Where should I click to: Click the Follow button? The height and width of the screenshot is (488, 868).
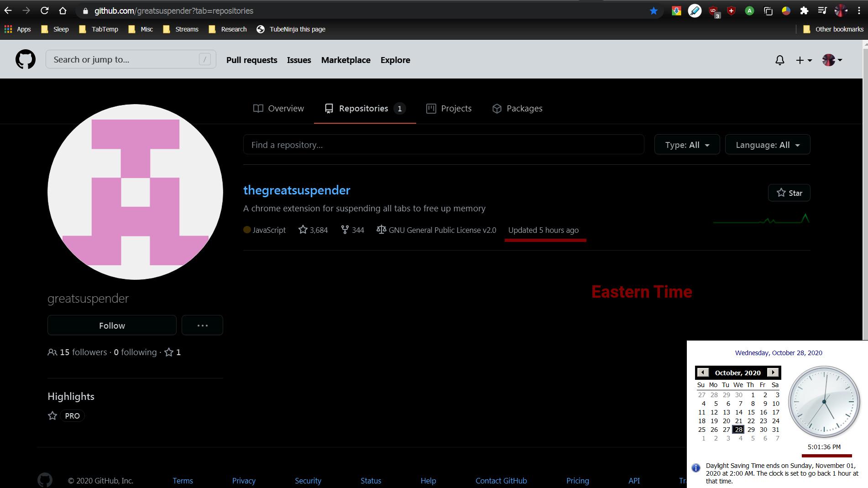(112, 325)
